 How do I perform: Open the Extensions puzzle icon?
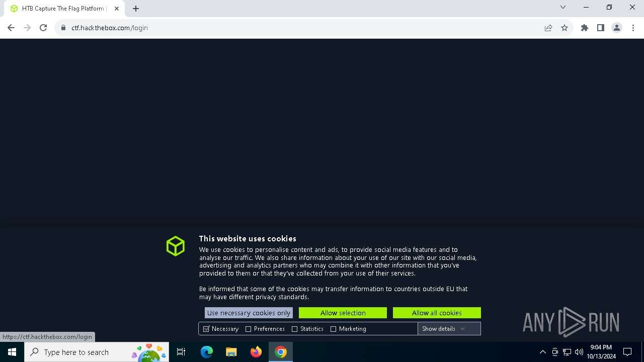click(585, 28)
